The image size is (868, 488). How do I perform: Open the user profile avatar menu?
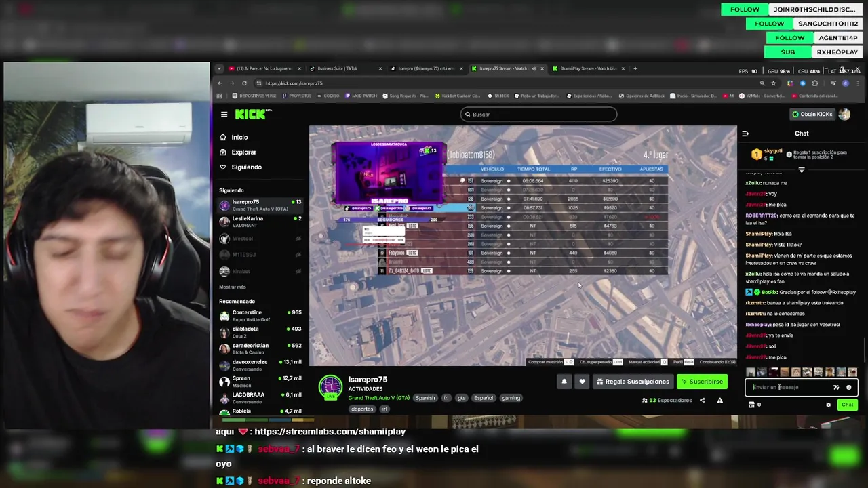point(844,114)
